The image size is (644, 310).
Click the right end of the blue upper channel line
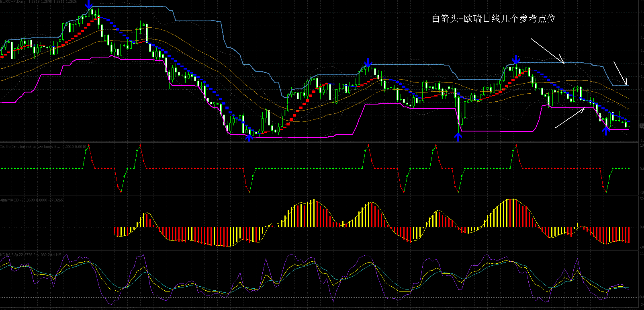(628, 85)
